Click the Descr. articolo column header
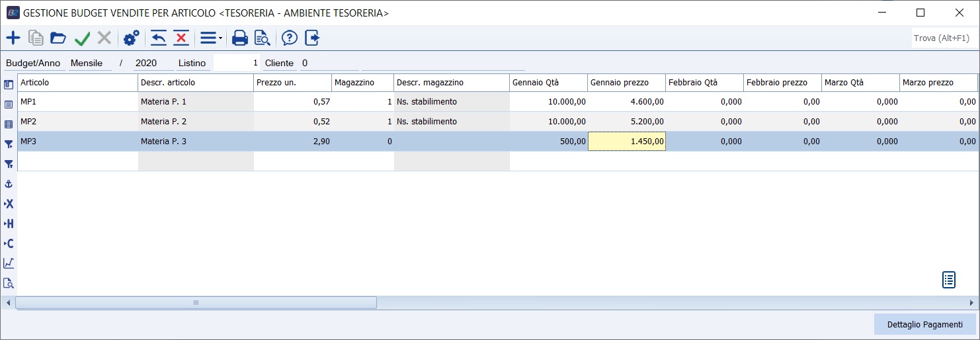Viewport: 980px width, 340px height. tap(196, 83)
